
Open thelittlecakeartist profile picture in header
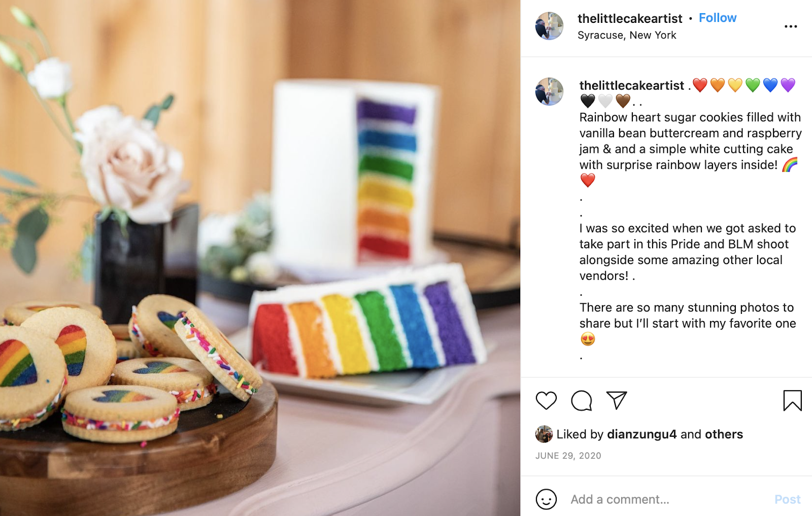[549, 26]
